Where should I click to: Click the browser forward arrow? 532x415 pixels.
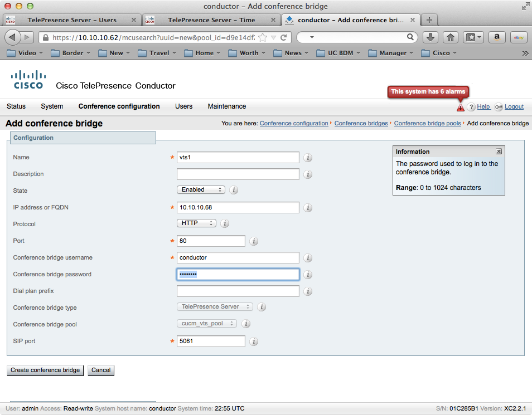pyautogui.click(x=28, y=37)
